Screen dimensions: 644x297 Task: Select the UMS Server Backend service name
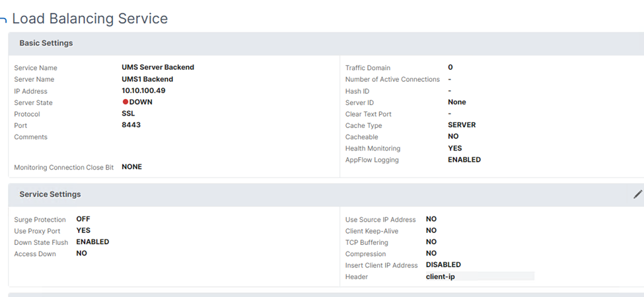pyautogui.click(x=158, y=67)
